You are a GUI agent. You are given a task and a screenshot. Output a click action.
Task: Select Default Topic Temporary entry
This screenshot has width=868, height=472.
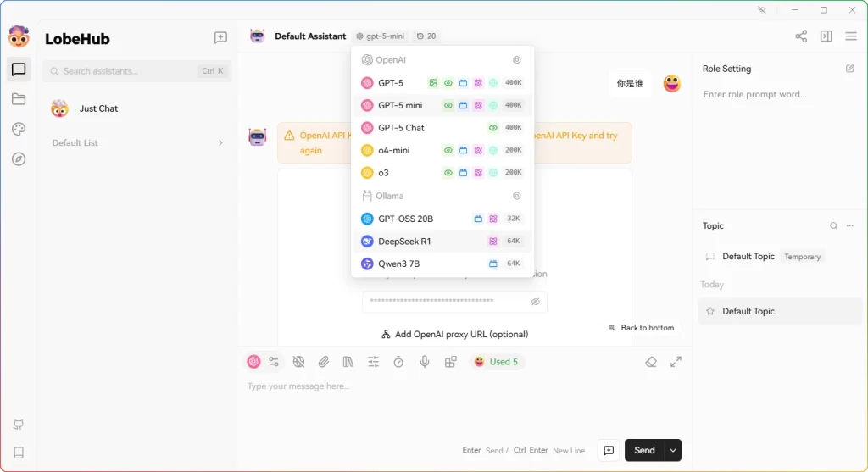(780, 256)
